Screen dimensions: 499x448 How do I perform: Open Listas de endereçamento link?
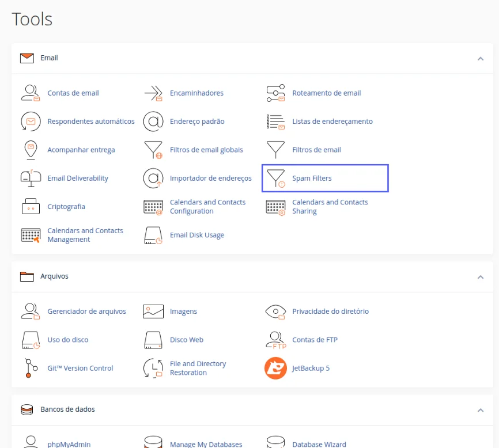pyautogui.click(x=332, y=122)
